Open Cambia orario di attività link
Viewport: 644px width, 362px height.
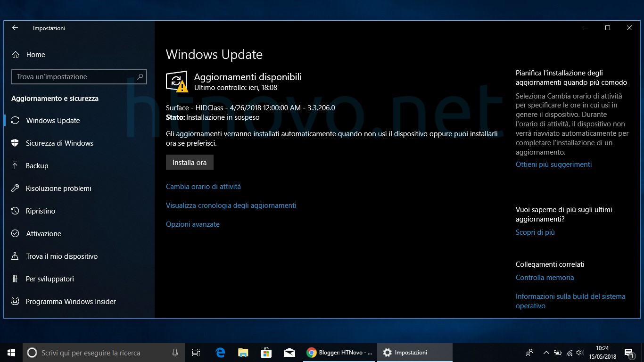point(203,187)
